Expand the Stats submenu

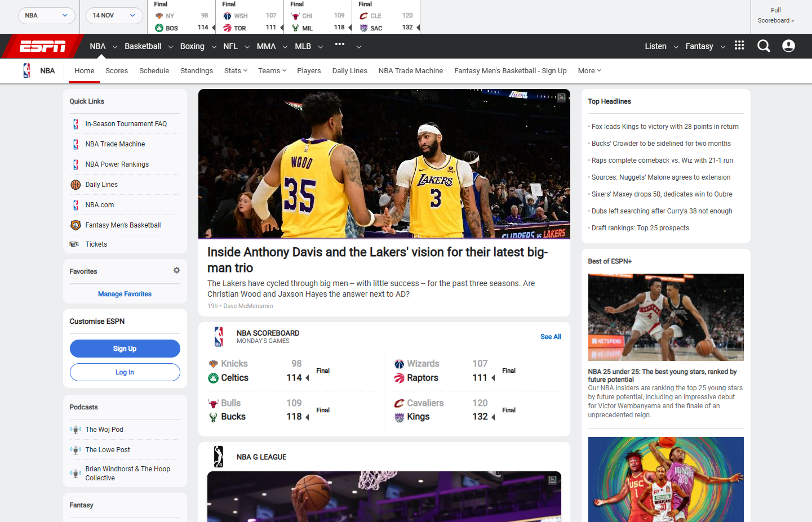(236, 71)
